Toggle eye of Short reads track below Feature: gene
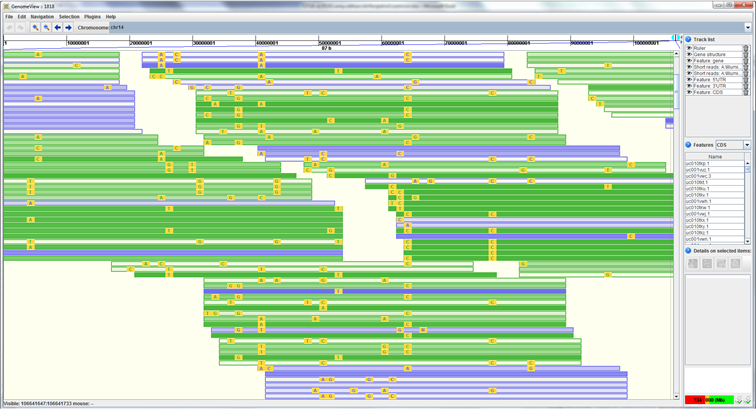The height and width of the screenshot is (409, 756). point(689,67)
